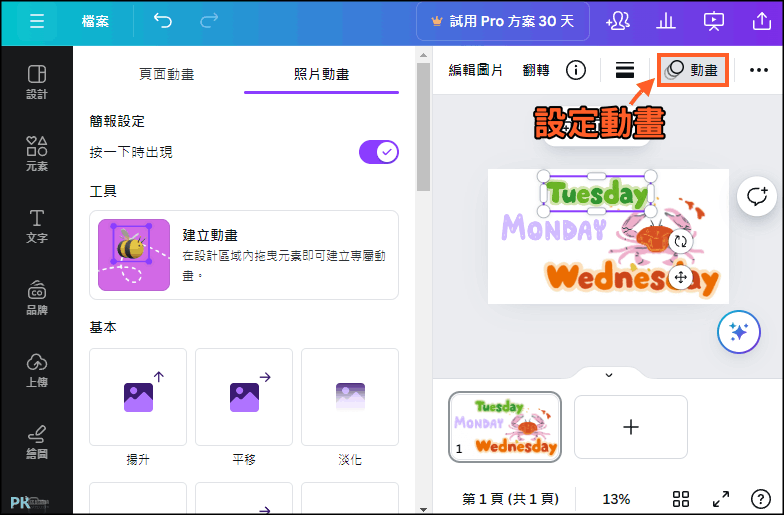The height and width of the screenshot is (515, 784).
Task: Enter fullscreen with the expand arrows icon
Action: 720,499
